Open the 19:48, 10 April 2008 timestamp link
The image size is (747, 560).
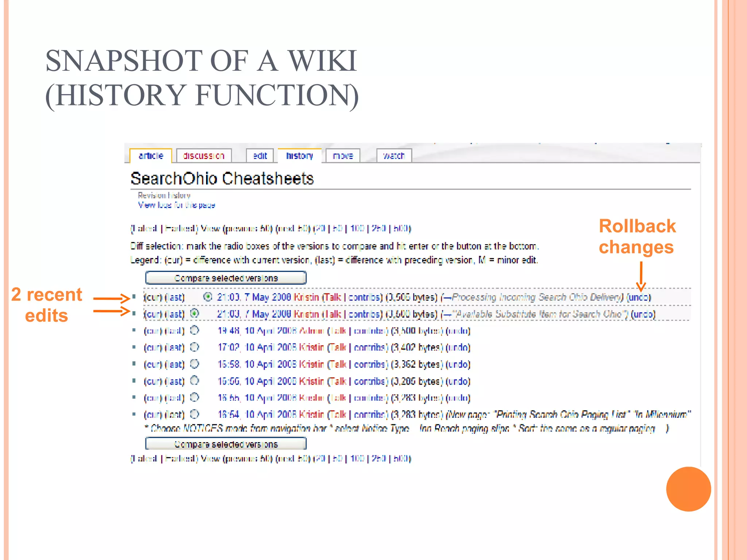coord(257,331)
